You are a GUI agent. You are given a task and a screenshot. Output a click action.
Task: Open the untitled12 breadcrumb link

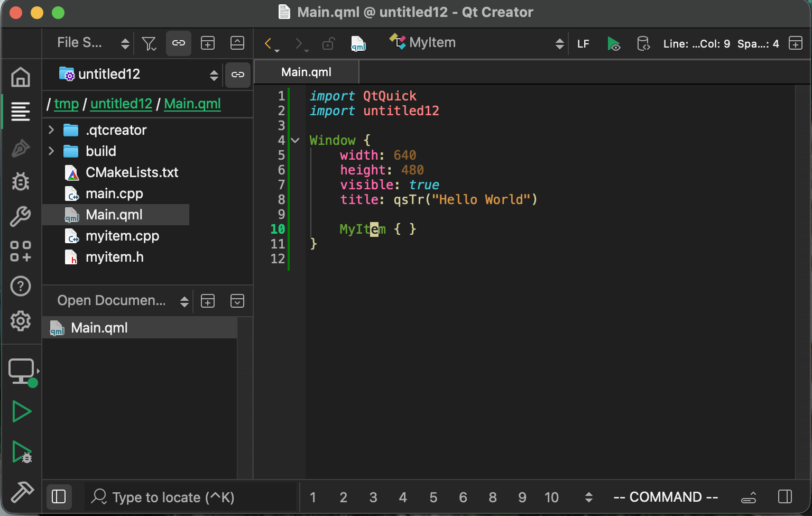point(121,104)
